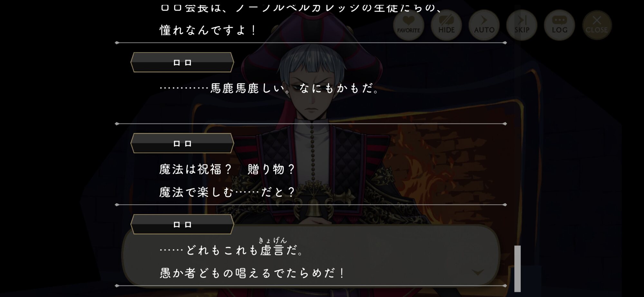Select the log line 魔法は祝福？ 贈り物？
Screen dimensions: 644x297
pyautogui.click(x=227, y=169)
